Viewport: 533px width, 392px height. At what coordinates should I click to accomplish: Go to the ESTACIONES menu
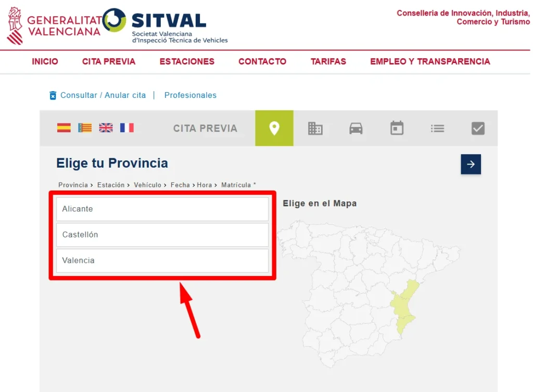tap(187, 61)
